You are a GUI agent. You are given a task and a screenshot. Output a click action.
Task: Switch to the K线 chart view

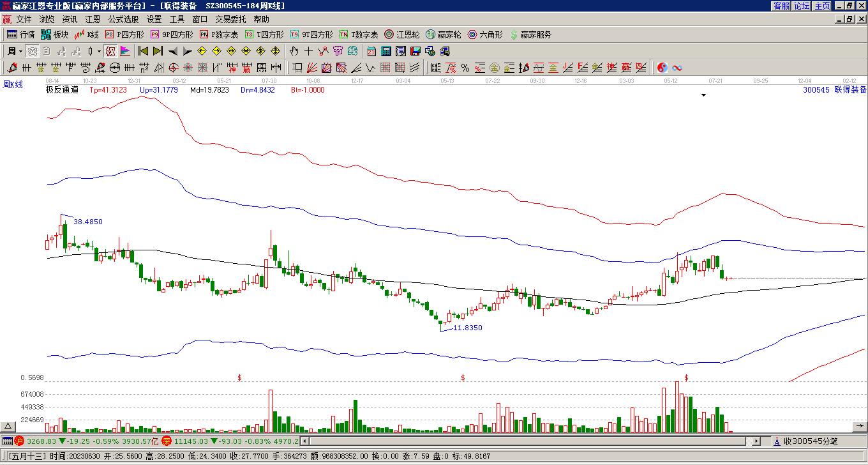tap(86, 34)
